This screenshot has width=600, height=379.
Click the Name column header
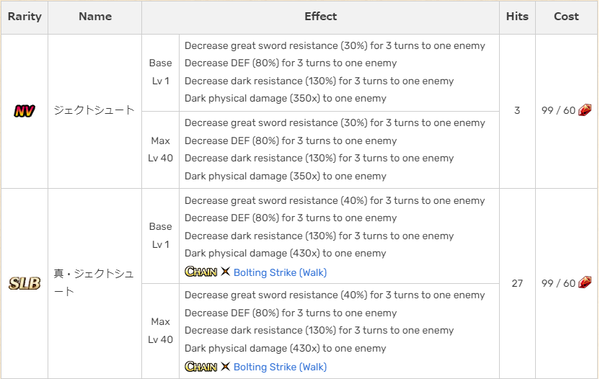[95, 16]
